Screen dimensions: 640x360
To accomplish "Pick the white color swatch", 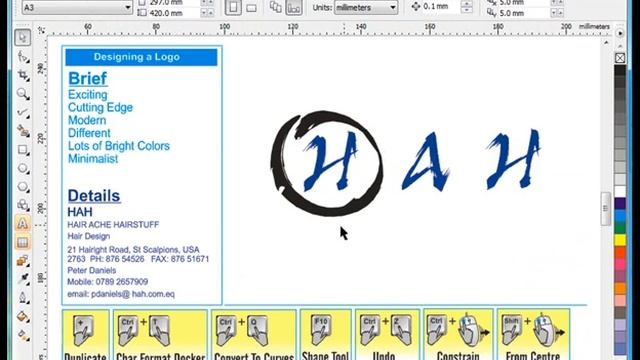I will pos(620,191).
